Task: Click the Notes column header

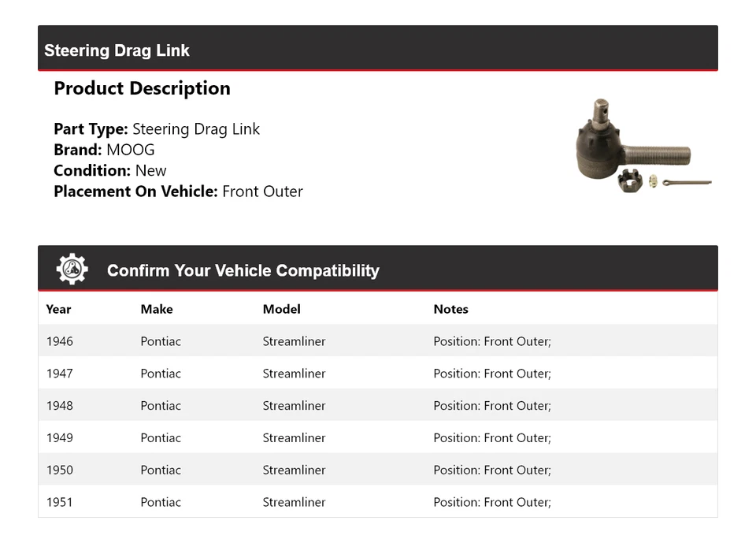Action: tap(450, 309)
